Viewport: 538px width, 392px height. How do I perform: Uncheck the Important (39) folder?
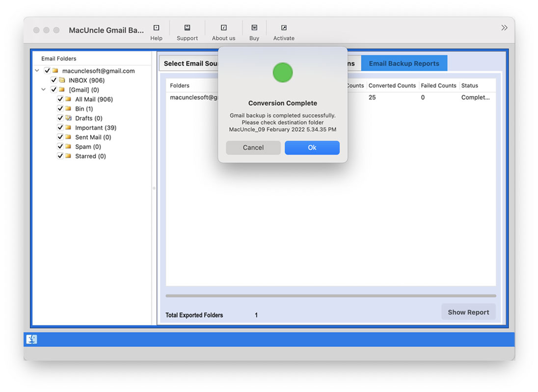[60, 128]
